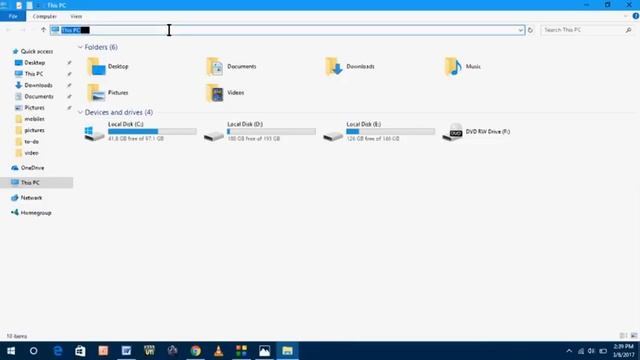The width and height of the screenshot is (640, 360).
Task: Collapse the Devices and drives (4) group
Action: click(x=80, y=112)
